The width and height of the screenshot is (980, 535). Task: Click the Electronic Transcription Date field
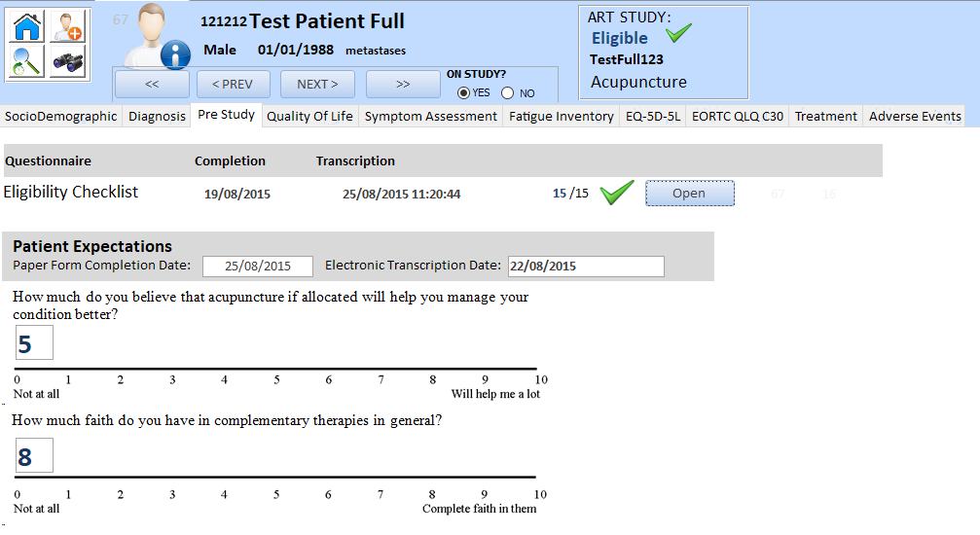pos(585,267)
